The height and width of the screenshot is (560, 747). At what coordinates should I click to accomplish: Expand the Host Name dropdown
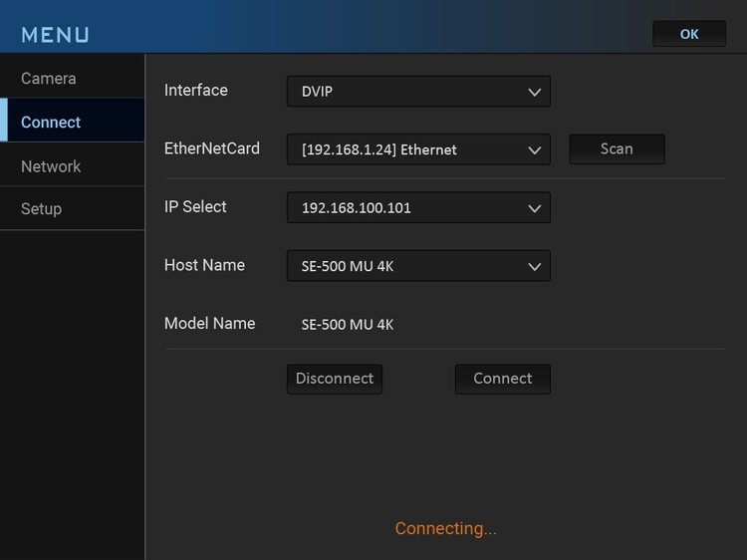point(418,265)
